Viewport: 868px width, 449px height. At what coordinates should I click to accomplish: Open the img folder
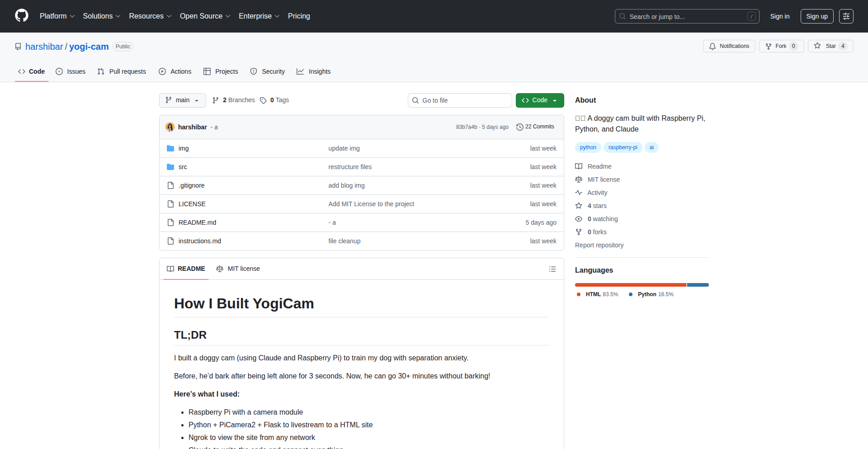[183, 148]
